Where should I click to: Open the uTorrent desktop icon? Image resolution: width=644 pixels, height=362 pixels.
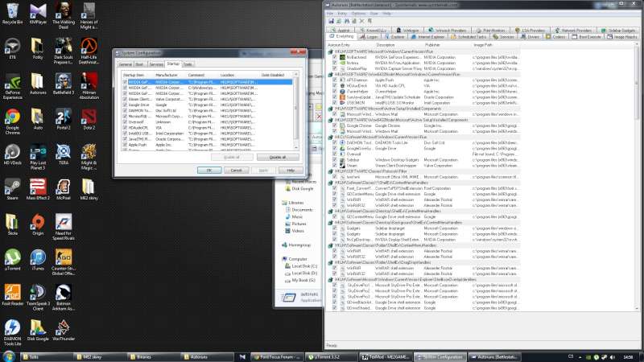pyautogui.click(x=12, y=257)
